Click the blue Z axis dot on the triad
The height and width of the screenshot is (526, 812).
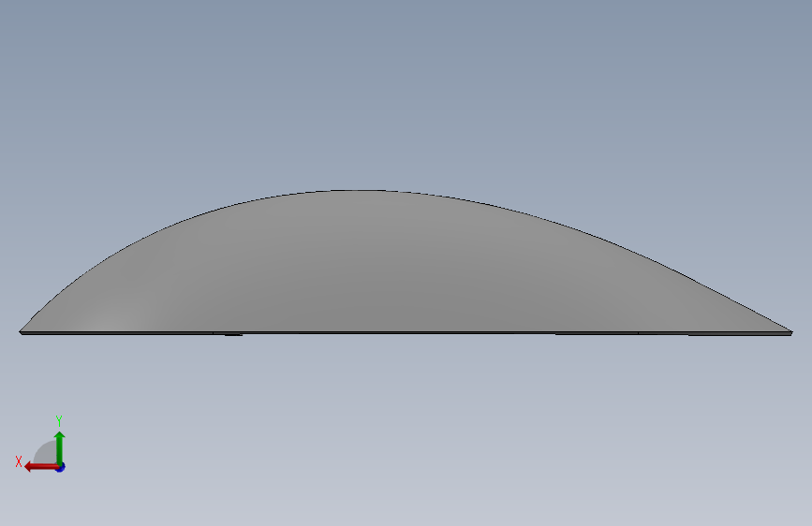tap(61, 467)
